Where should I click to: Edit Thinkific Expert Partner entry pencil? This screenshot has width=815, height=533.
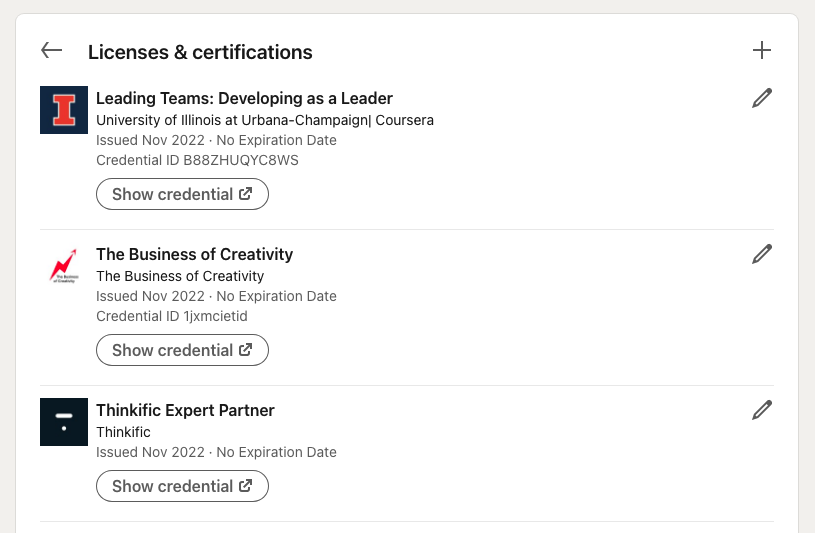point(761,410)
